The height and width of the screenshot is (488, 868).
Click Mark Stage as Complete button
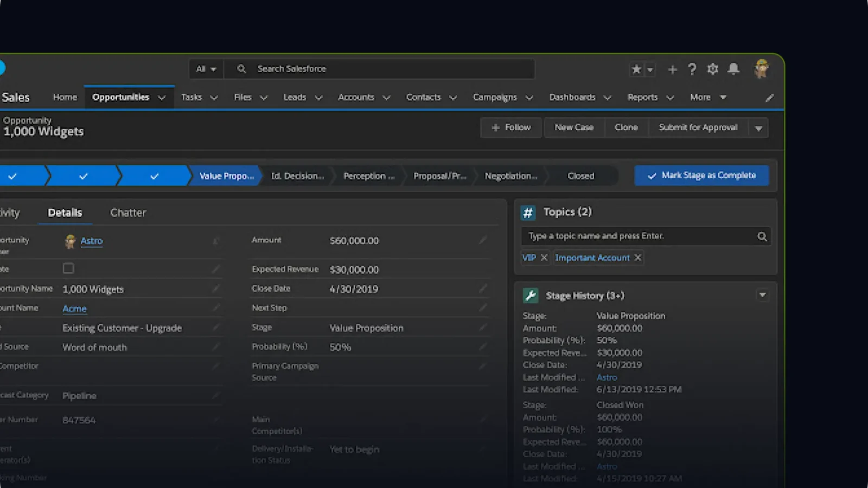(701, 176)
